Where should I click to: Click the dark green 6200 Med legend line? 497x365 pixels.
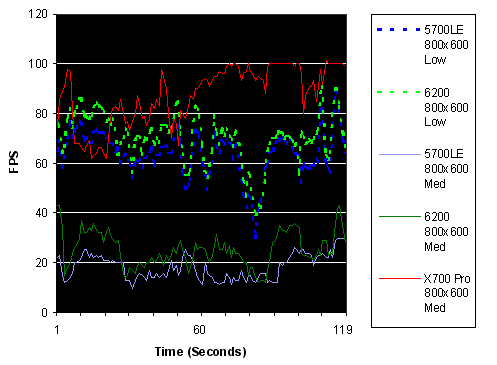coord(400,216)
